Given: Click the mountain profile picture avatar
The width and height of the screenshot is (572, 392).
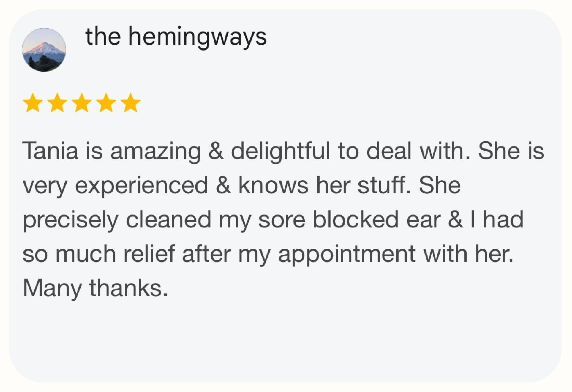Looking at the screenshot, I should tap(44, 50).
